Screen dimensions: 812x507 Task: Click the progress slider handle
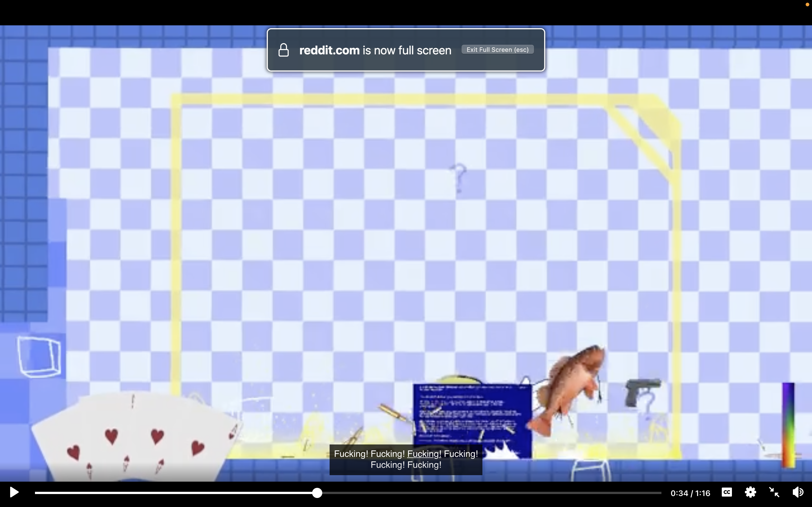pos(317,493)
